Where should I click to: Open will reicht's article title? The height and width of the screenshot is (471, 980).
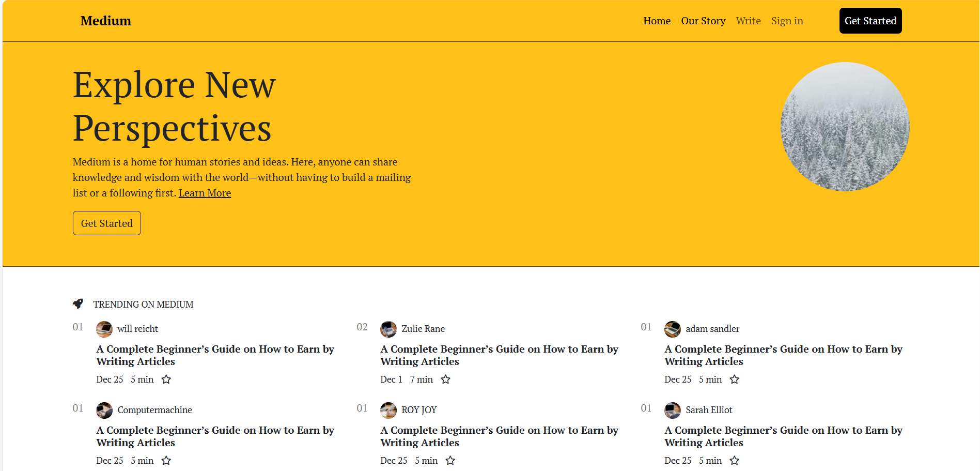click(215, 355)
